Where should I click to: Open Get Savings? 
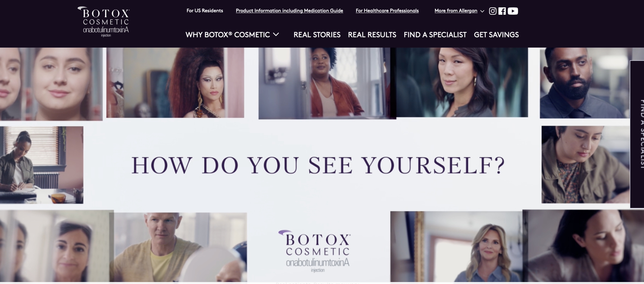point(496,35)
